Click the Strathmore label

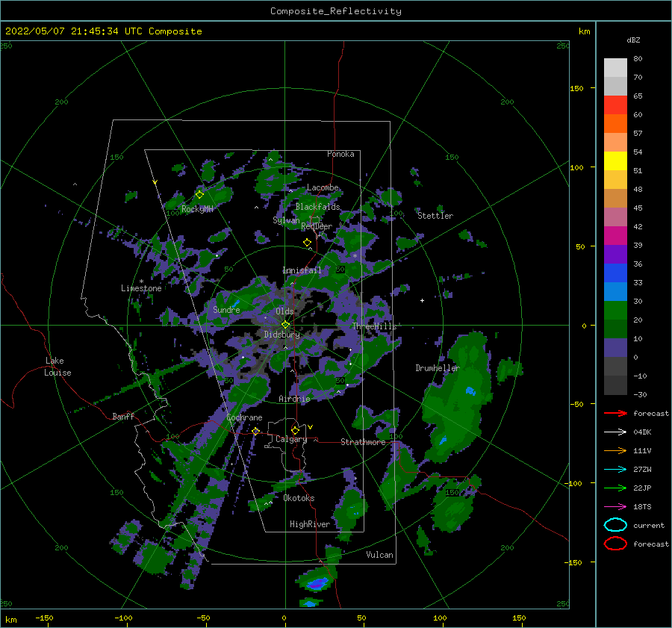pos(363,442)
